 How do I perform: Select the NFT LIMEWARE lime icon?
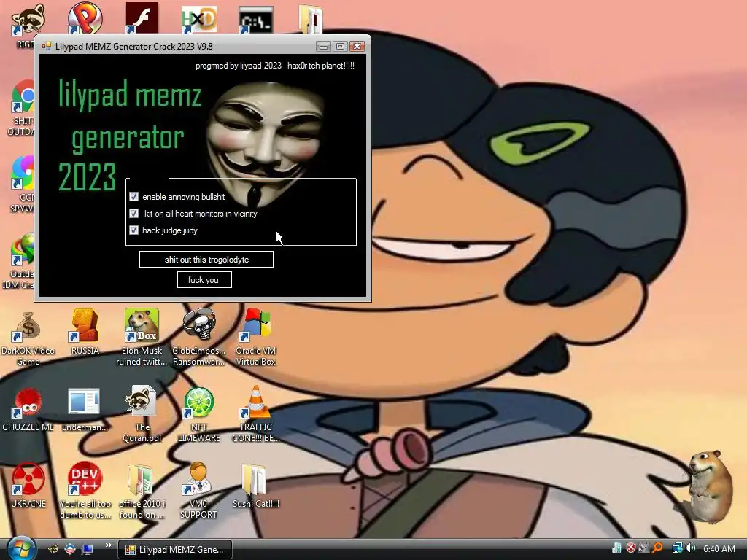click(198, 402)
